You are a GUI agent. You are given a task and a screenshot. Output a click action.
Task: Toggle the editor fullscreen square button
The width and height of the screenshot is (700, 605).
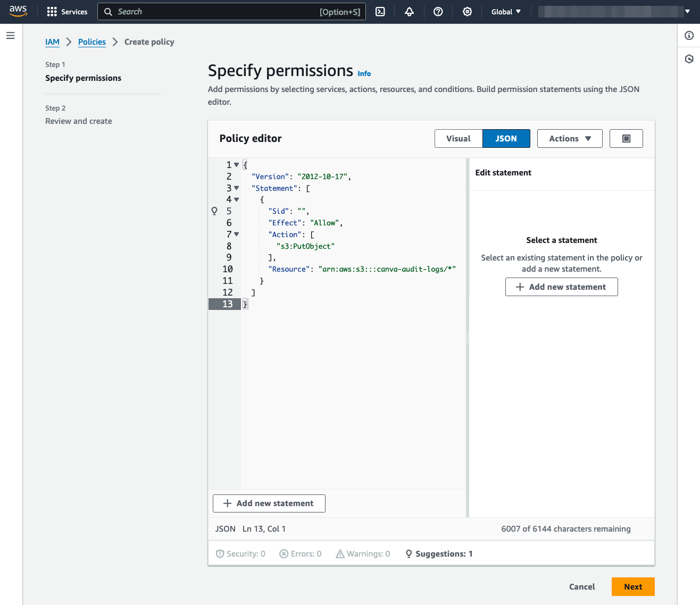(626, 139)
